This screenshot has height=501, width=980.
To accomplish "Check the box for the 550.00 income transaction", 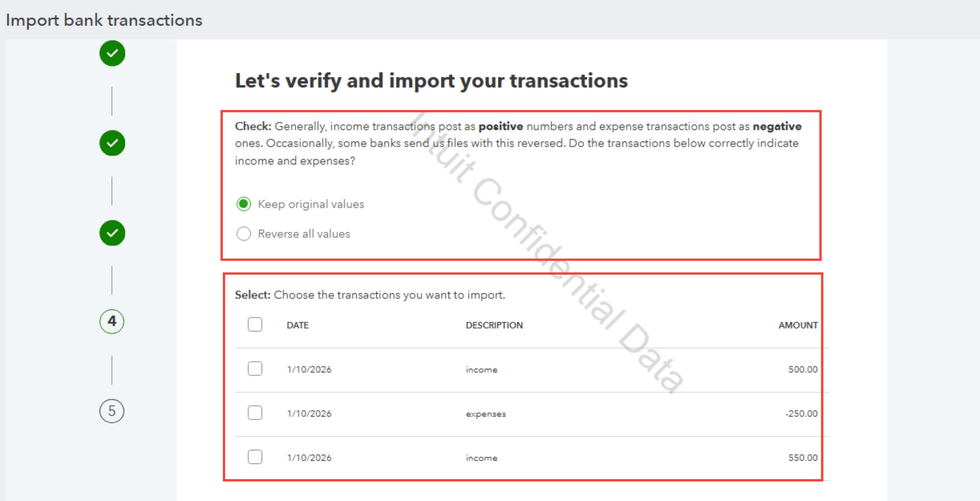I will [255, 457].
